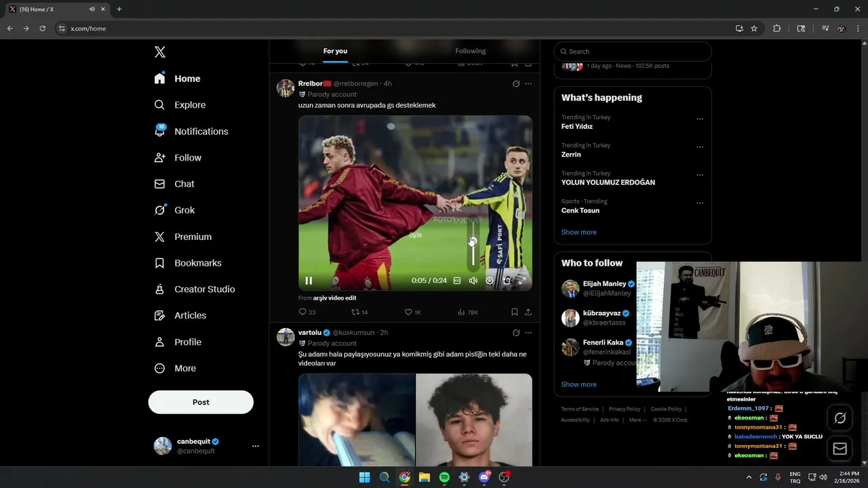Ask Grok about the Rrelbor post

point(516,84)
